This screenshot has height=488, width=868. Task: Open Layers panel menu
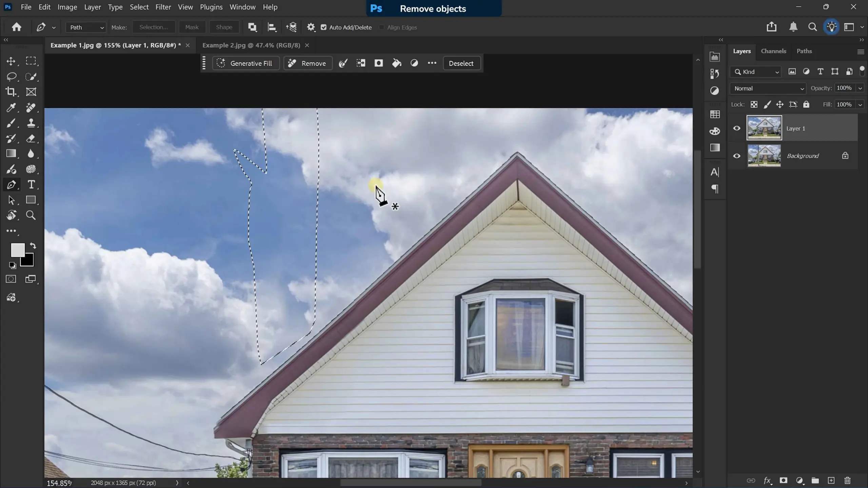pos(861,52)
